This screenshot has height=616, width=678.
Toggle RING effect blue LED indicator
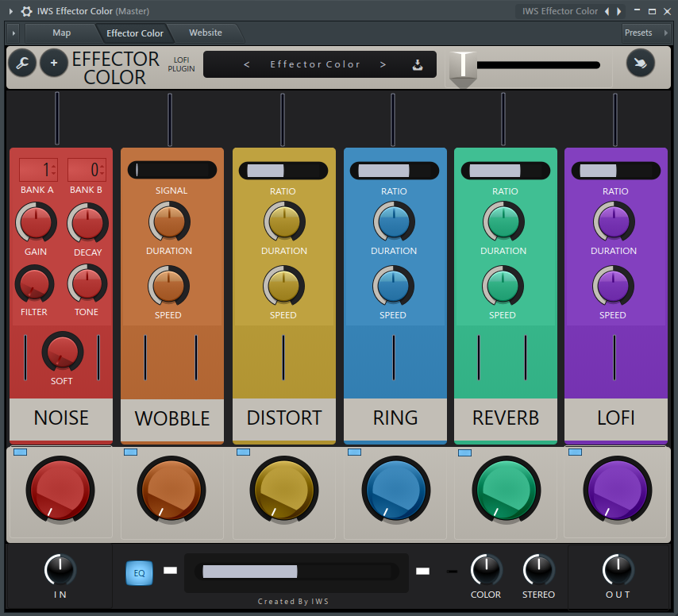pyautogui.click(x=355, y=452)
